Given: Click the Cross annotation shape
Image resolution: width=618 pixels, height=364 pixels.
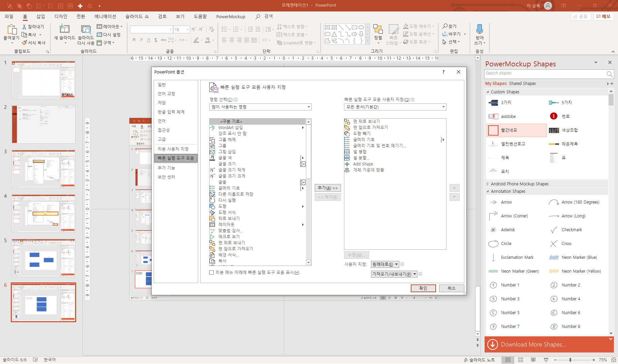Looking at the screenshot, I should pyautogui.click(x=554, y=244).
